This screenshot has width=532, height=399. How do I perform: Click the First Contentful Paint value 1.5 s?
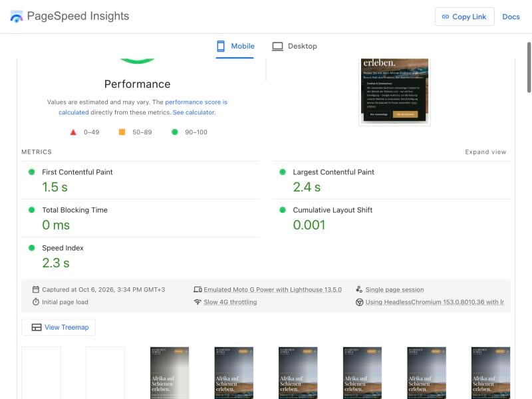click(55, 187)
